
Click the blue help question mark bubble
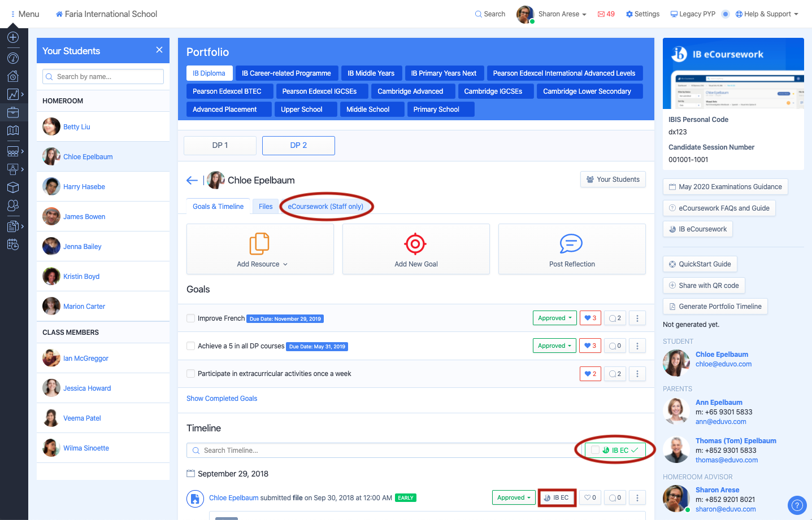point(797,505)
